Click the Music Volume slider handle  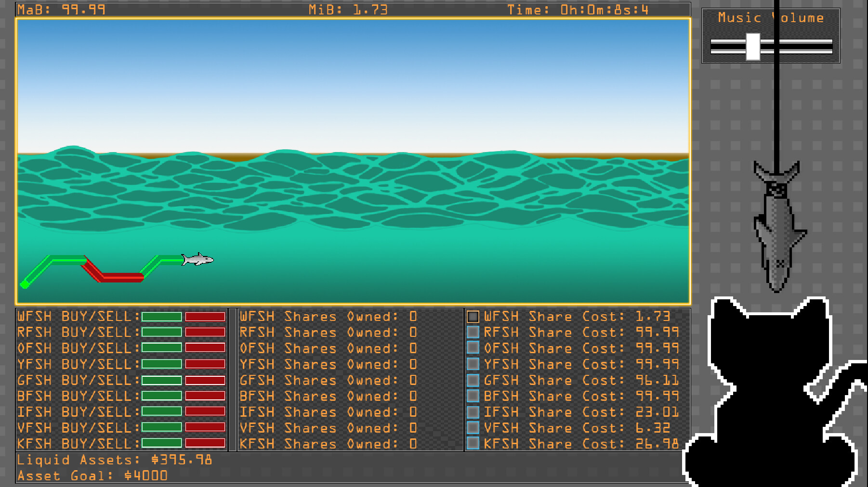[x=753, y=47]
